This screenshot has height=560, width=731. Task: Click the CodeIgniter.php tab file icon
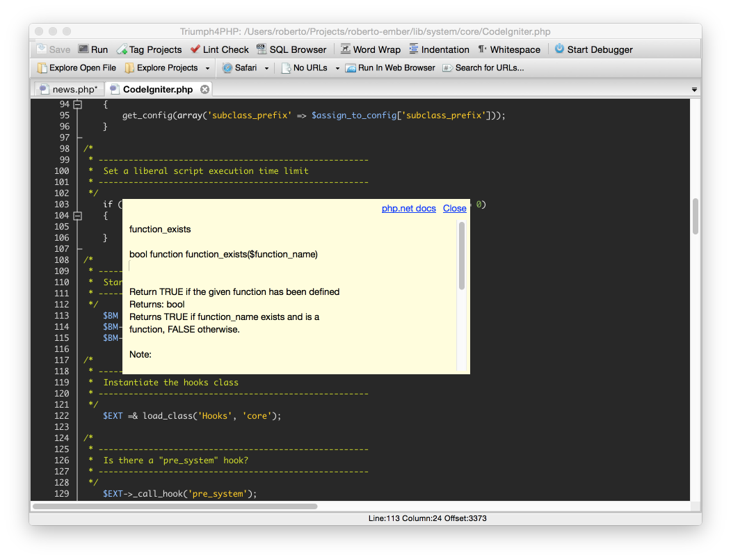pyautogui.click(x=114, y=89)
